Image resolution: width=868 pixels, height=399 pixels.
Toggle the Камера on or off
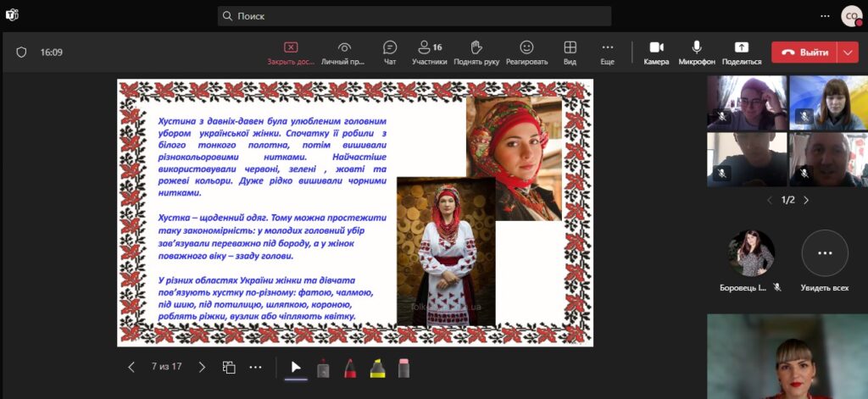pos(656,53)
